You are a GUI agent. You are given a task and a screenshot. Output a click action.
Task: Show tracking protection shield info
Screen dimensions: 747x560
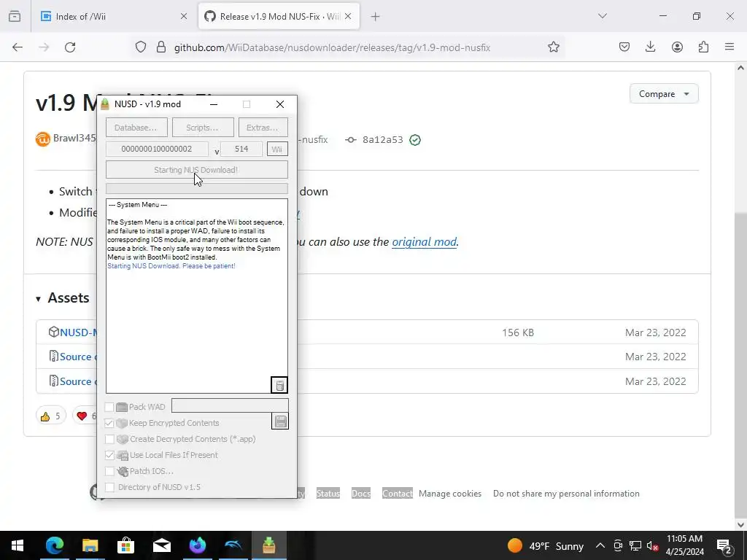pyautogui.click(x=141, y=47)
